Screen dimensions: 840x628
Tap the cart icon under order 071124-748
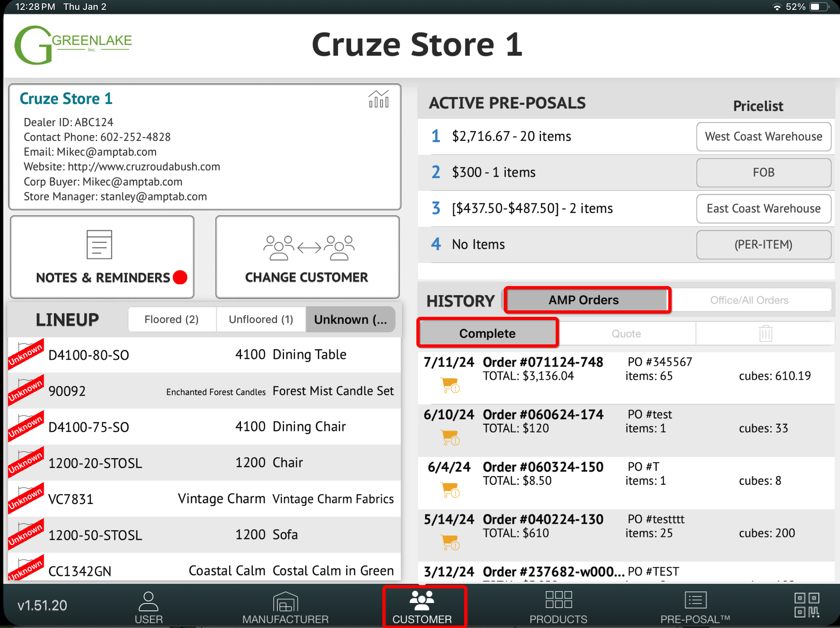click(x=450, y=385)
